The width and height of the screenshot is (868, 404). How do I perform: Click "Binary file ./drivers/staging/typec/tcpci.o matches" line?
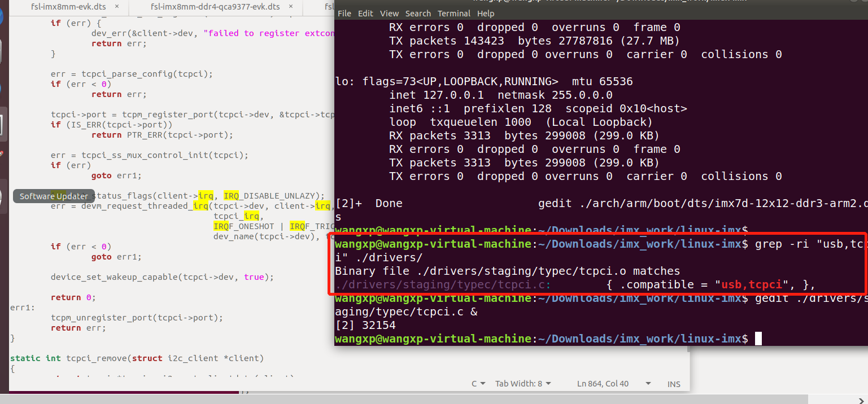pyautogui.click(x=508, y=271)
